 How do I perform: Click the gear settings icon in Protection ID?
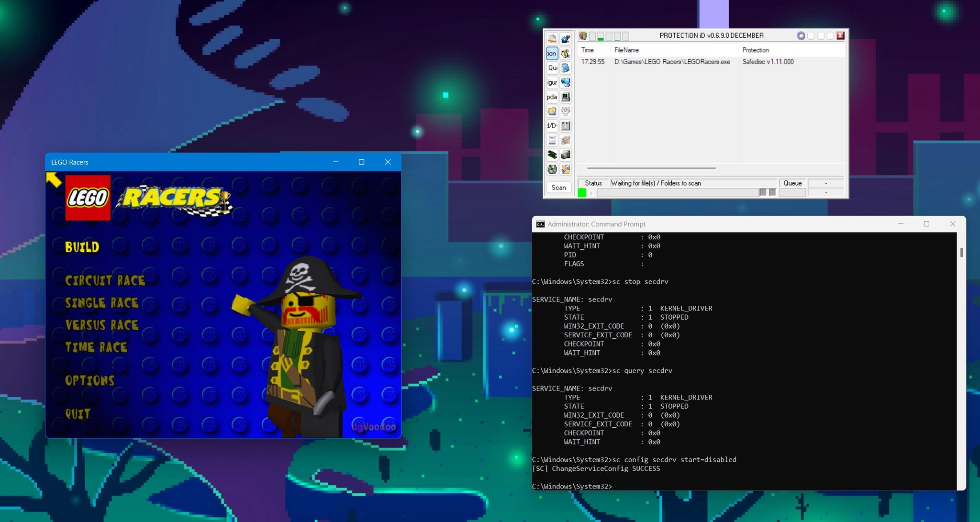(x=801, y=36)
